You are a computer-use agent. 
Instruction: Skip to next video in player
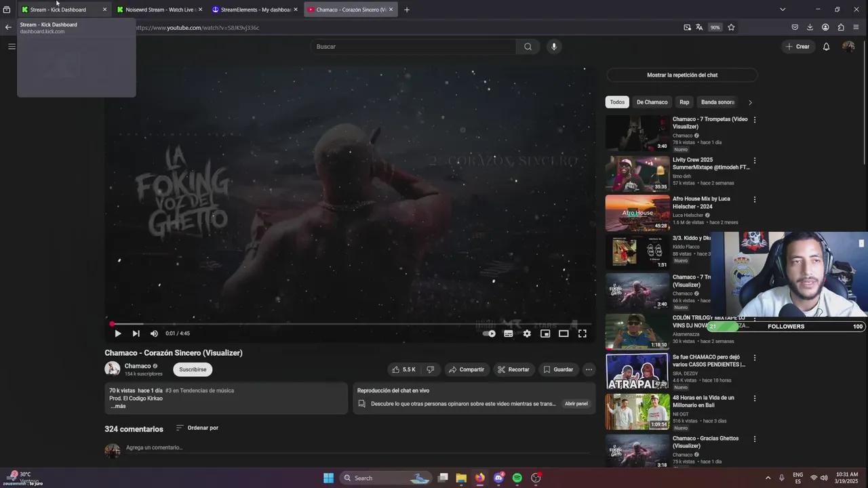click(x=136, y=333)
